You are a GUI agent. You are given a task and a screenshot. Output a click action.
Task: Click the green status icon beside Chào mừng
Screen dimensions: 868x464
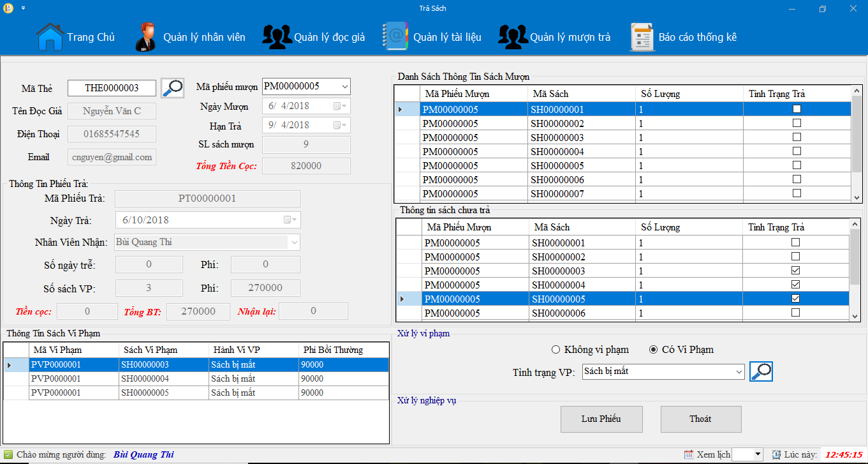coord(8,454)
